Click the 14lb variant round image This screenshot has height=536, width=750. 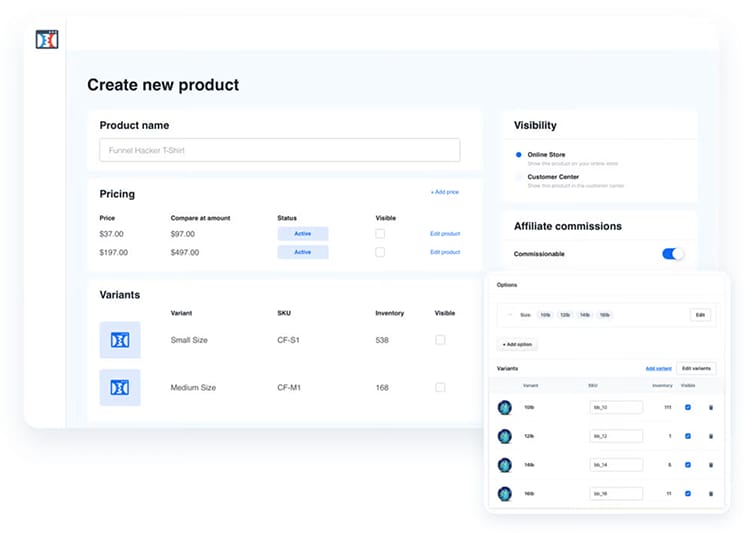(x=505, y=465)
